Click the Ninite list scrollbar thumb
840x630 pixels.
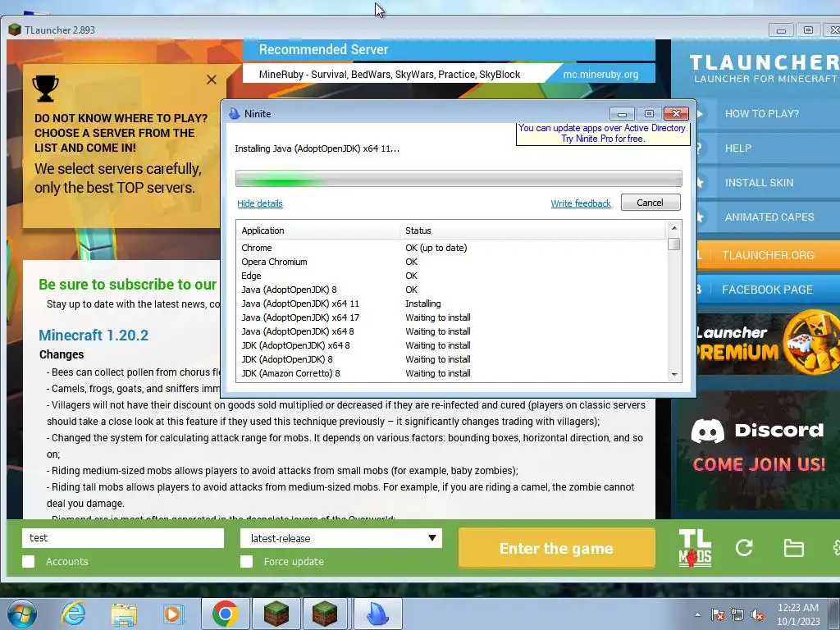coord(674,244)
